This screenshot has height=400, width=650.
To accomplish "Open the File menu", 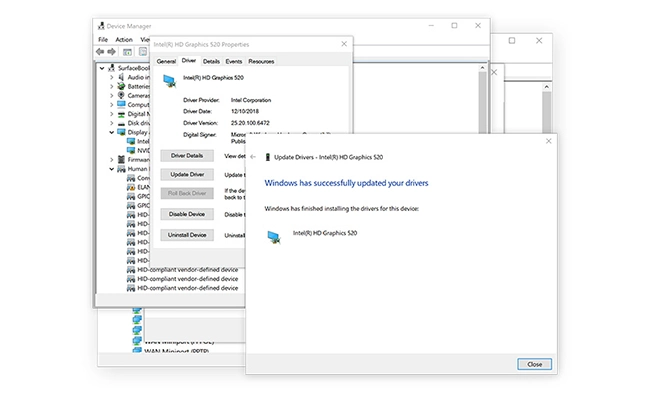I will (x=103, y=39).
